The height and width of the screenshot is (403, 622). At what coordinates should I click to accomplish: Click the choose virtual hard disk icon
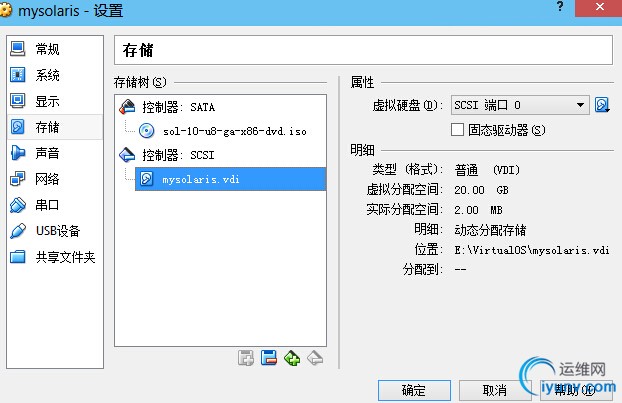[x=602, y=105]
